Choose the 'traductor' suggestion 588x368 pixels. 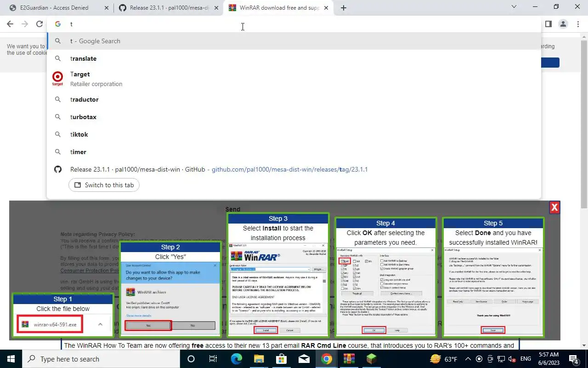click(x=294, y=99)
